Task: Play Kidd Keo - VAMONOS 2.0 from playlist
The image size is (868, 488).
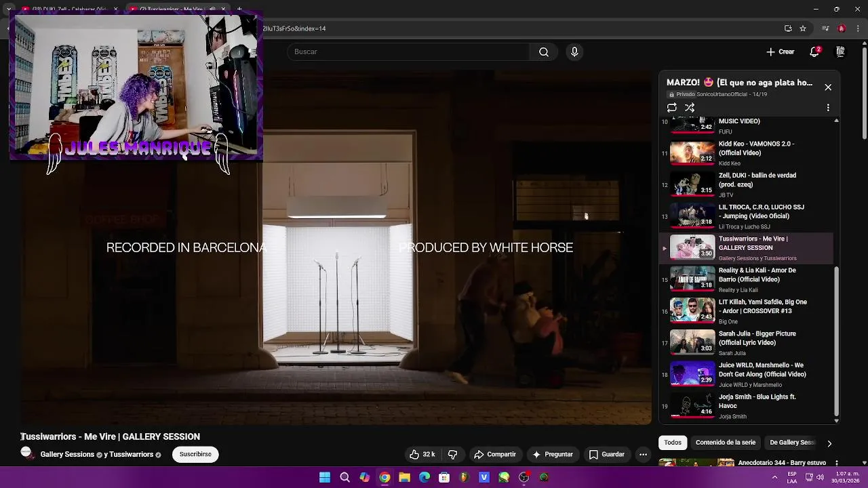Action: point(746,153)
